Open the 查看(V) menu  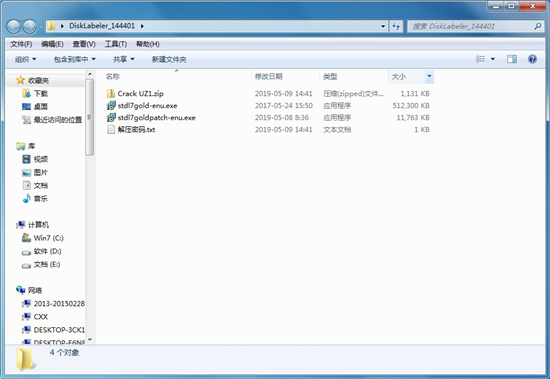(84, 44)
